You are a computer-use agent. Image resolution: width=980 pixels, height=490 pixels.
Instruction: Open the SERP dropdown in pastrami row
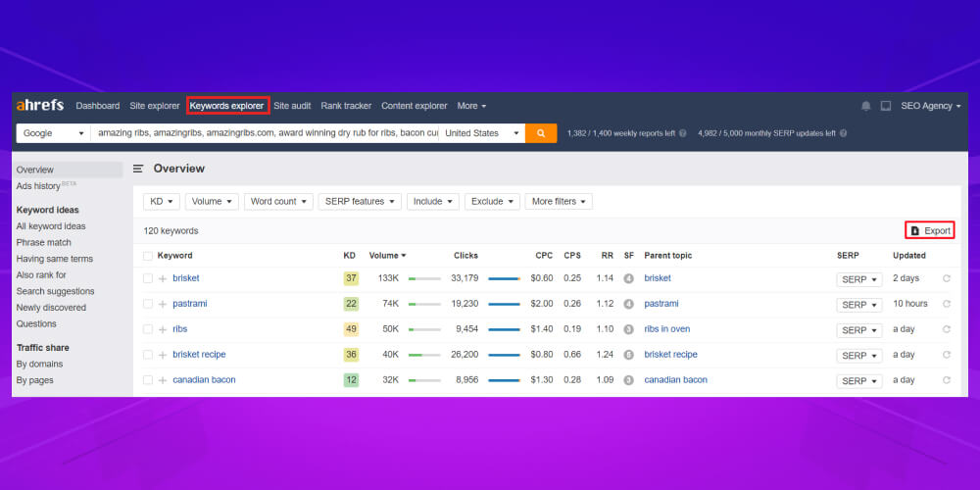[859, 305]
